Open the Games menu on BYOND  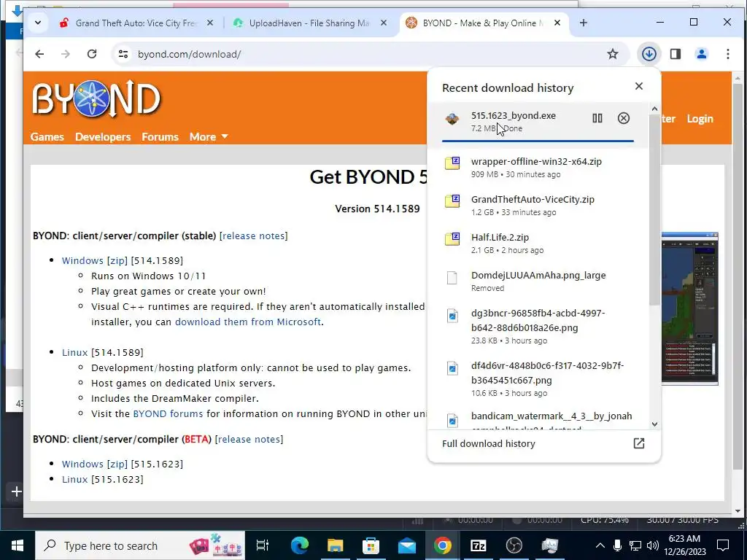[x=47, y=137]
